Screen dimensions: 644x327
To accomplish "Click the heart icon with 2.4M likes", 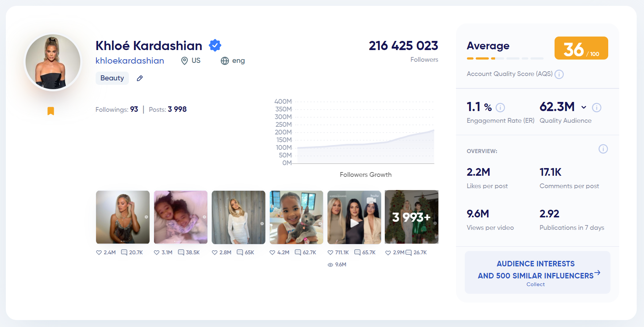I will tap(99, 252).
